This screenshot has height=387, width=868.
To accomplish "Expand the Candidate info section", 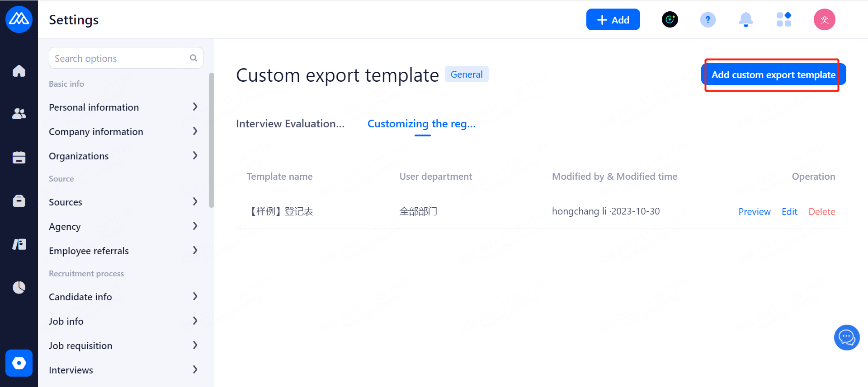I will pos(123,297).
